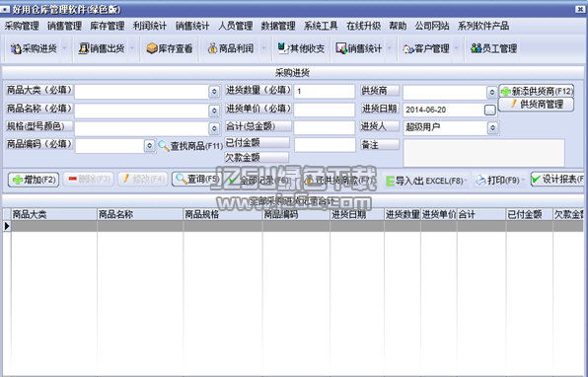This screenshot has height=377, width=588.
Task: Click the 查询(F5) search button
Action: coord(195,179)
